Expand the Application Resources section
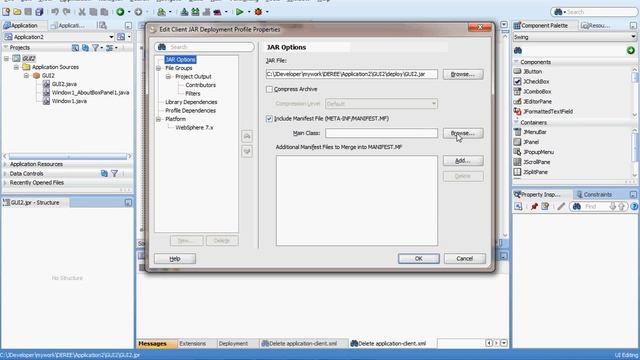 tap(6, 164)
